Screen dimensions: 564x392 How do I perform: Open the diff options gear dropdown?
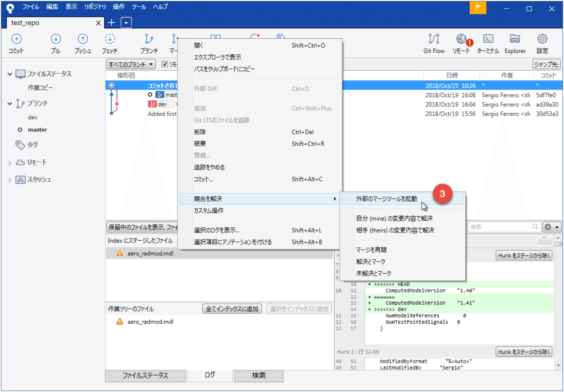552,227
